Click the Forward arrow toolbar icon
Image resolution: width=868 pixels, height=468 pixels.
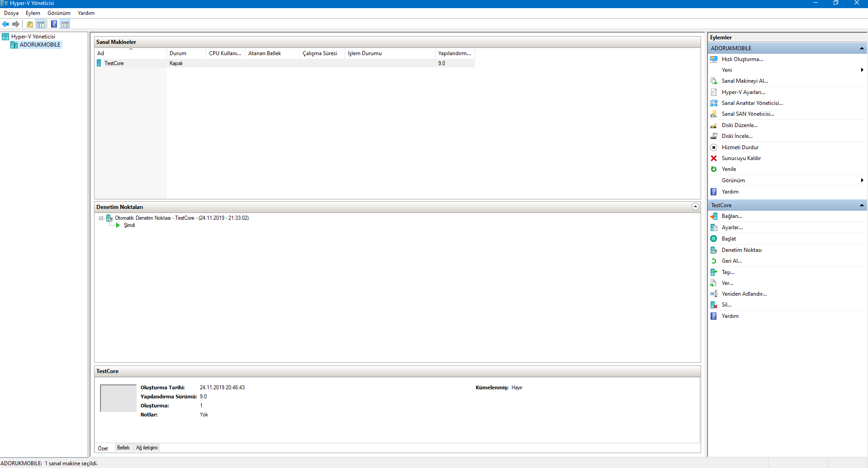16,24
